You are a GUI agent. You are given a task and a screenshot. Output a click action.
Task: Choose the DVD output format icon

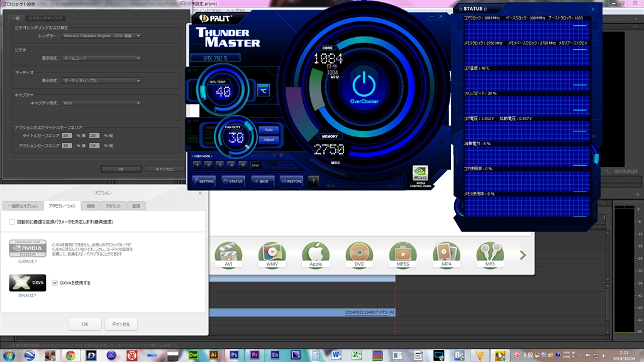pos(359,255)
